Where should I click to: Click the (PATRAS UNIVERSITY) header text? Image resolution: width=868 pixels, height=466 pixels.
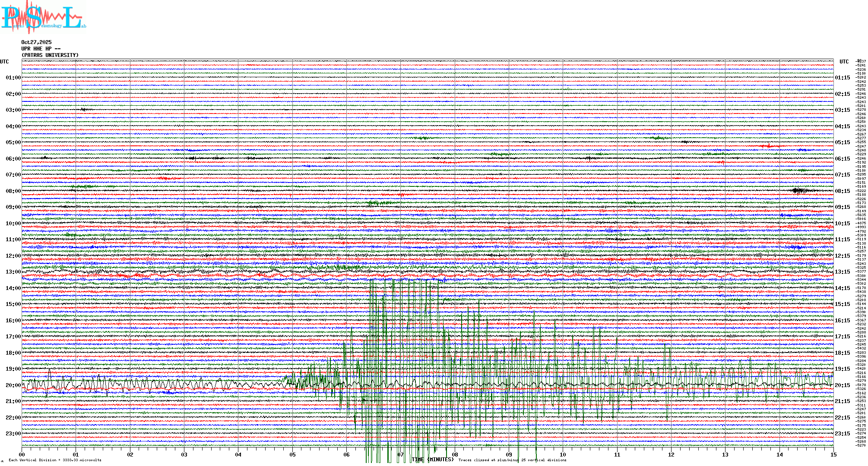coord(50,55)
